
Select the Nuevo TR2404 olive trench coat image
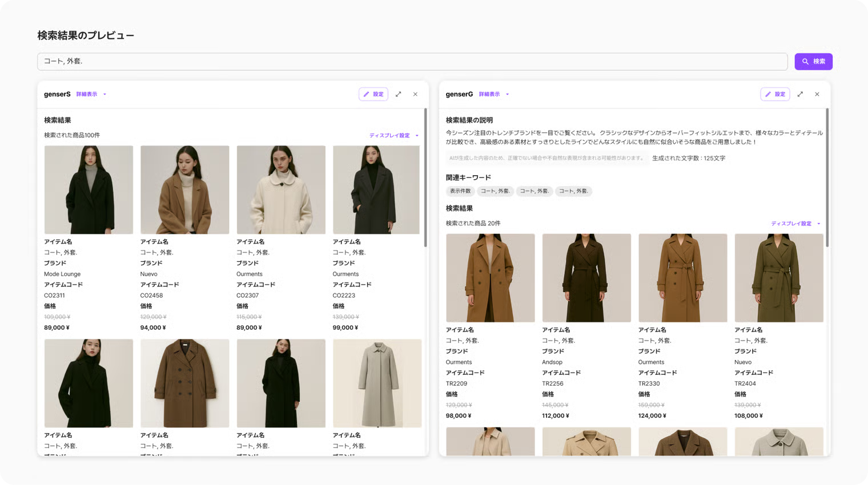779,278
